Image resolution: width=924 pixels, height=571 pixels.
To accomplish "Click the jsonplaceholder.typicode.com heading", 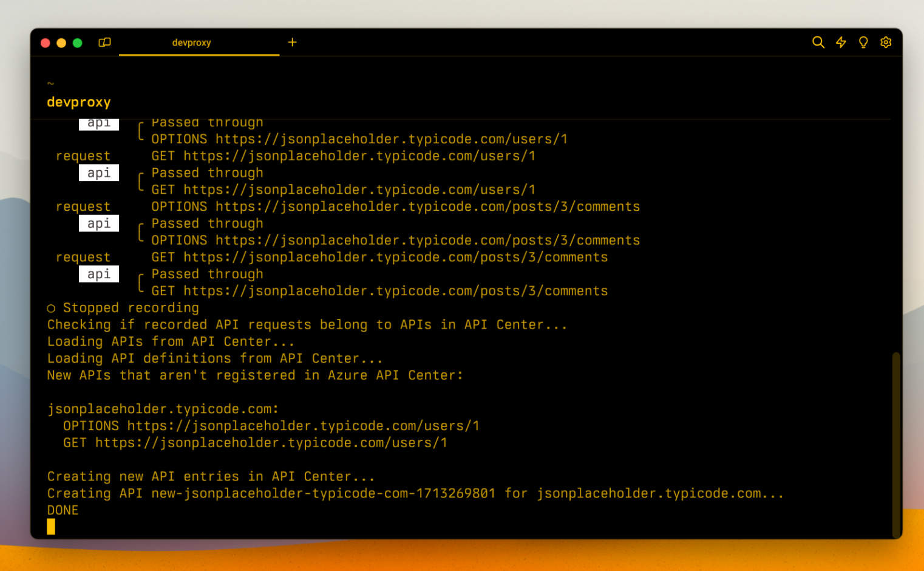I will pyautogui.click(x=163, y=409).
